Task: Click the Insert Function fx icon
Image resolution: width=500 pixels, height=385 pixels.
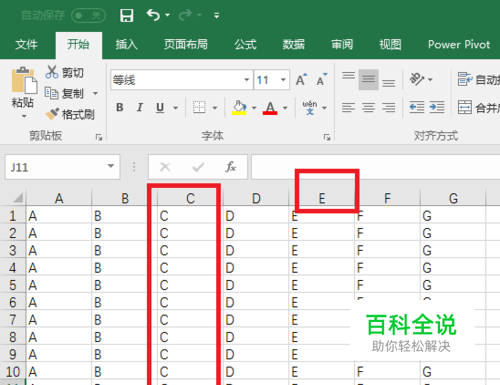Action: pyautogui.click(x=230, y=167)
